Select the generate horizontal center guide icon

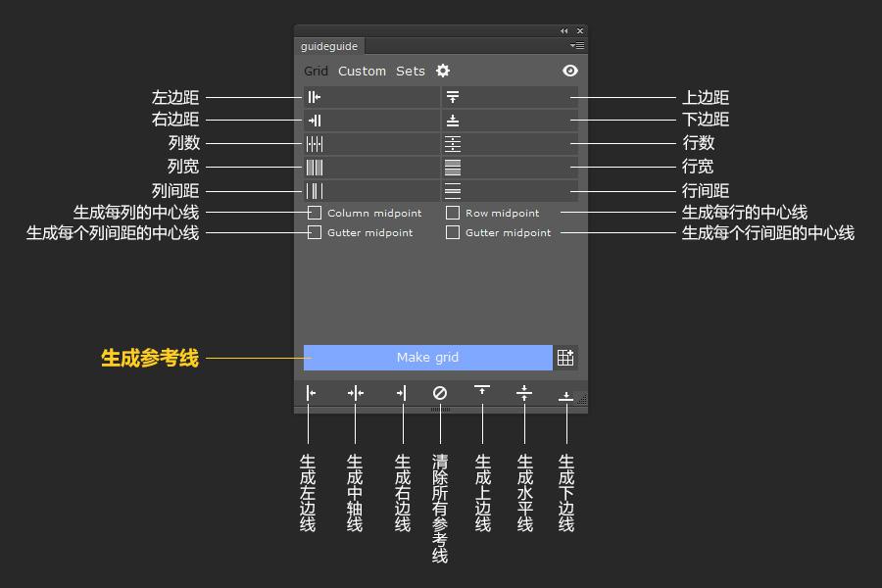[523, 392]
